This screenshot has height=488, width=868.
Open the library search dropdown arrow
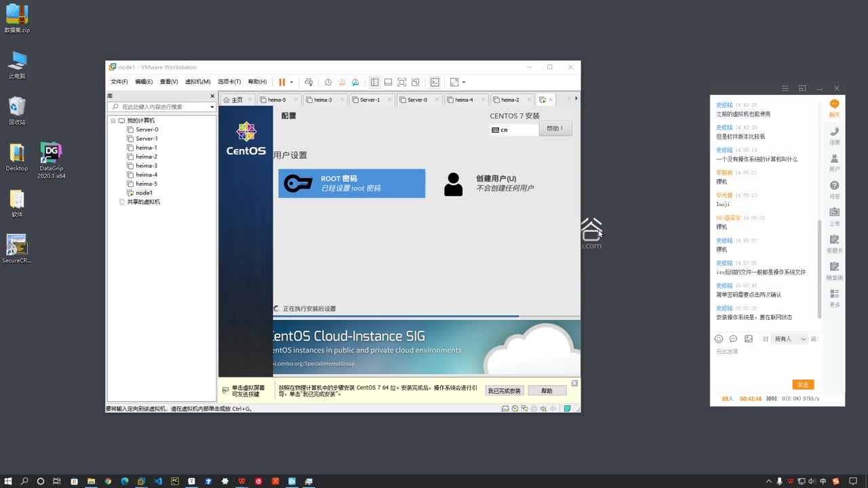tap(212, 107)
